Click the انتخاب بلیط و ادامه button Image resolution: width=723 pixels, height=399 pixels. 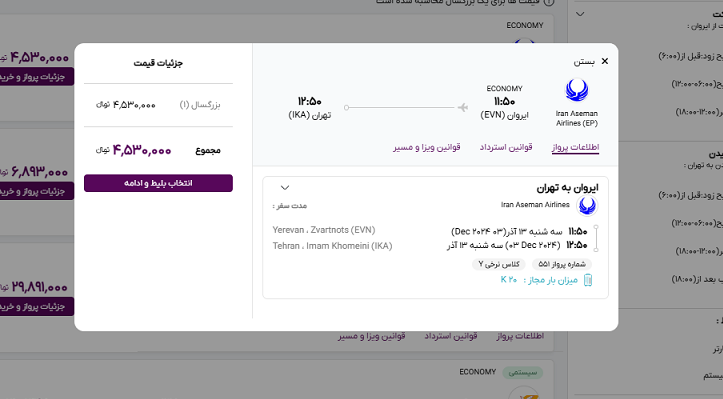pyautogui.click(x=158, y=183)
